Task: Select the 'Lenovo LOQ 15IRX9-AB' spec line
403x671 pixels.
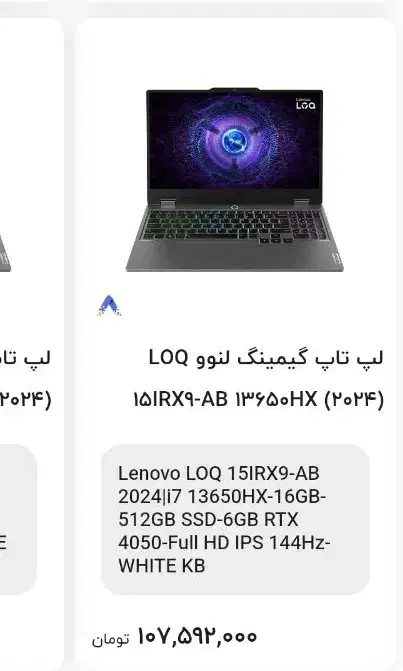Action: click(219, 473)
